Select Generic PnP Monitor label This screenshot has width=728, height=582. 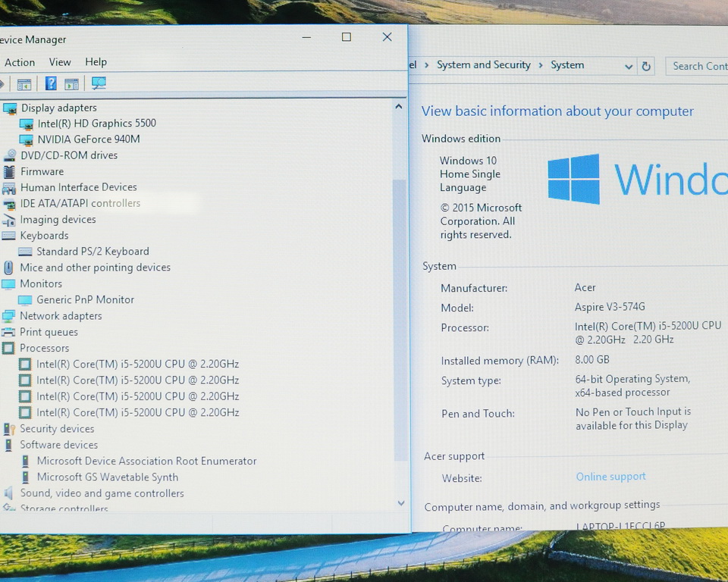pyautogui.click(x=86, y=299)
